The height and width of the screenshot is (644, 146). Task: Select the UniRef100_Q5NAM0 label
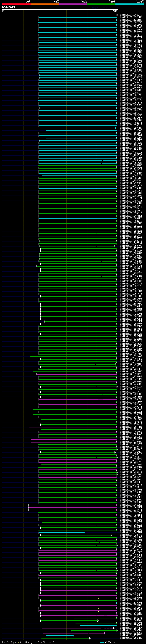coord(131,638)
